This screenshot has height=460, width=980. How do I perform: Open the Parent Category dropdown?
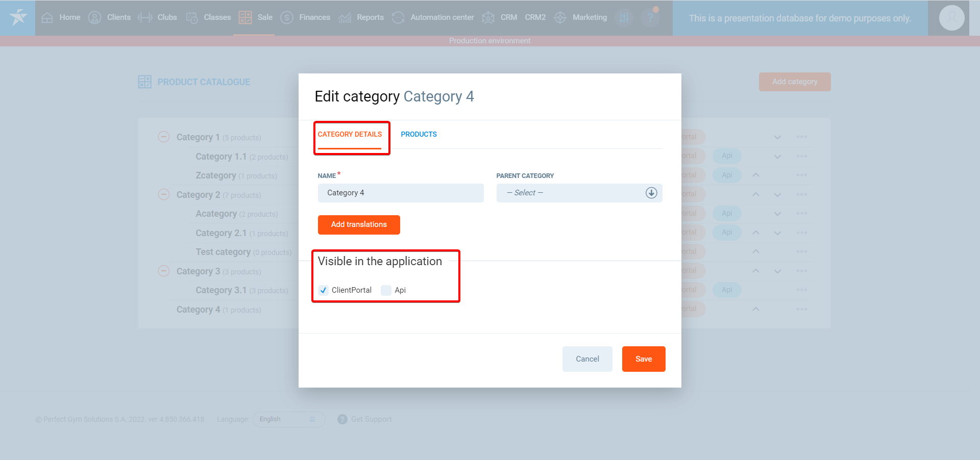click(x=579, y=193)
